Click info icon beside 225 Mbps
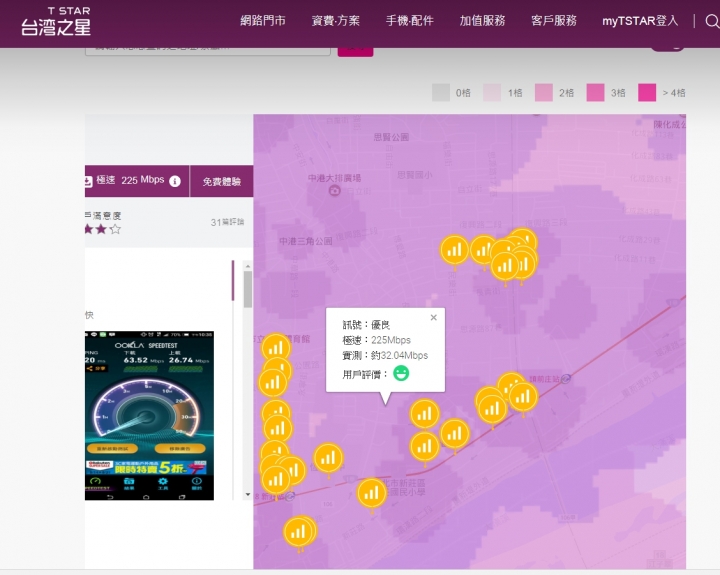 (x=175, y=181)
